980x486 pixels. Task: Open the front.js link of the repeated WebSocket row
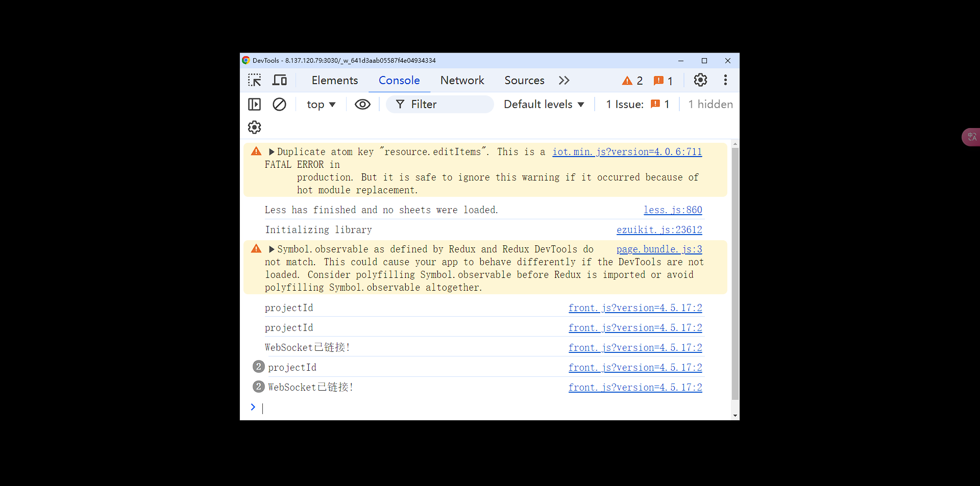point(635,388)
